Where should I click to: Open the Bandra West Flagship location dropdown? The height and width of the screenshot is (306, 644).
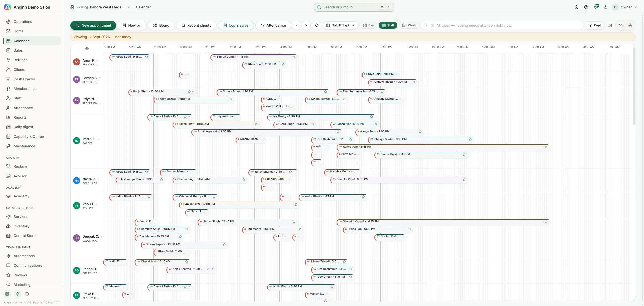[101, 7]
